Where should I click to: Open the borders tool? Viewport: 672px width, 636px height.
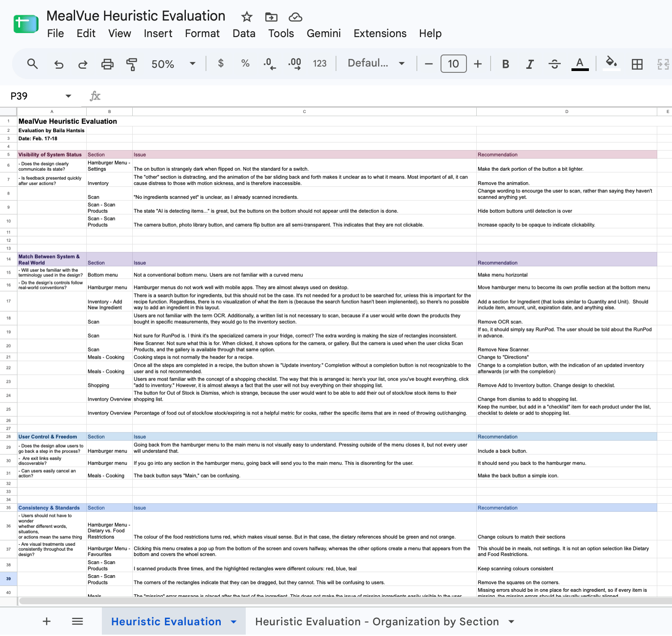[637, 64]
